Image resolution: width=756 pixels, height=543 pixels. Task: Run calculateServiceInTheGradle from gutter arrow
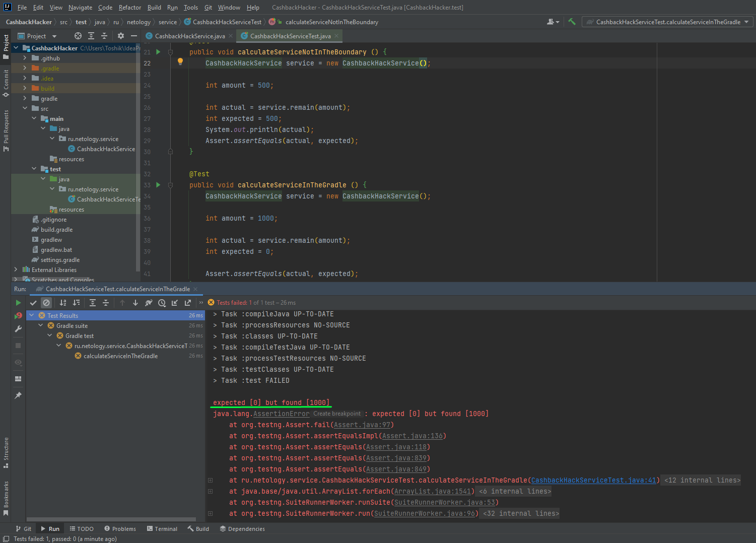point(158,185)
